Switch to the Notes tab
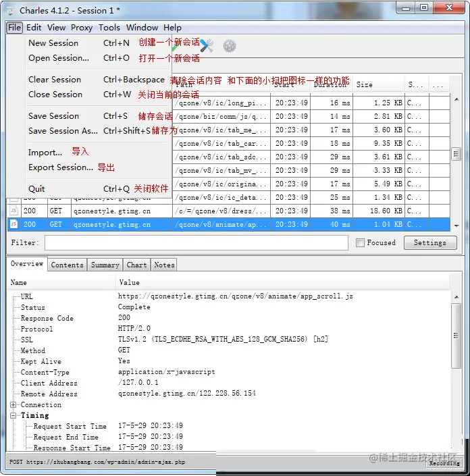 coord(164,265)
